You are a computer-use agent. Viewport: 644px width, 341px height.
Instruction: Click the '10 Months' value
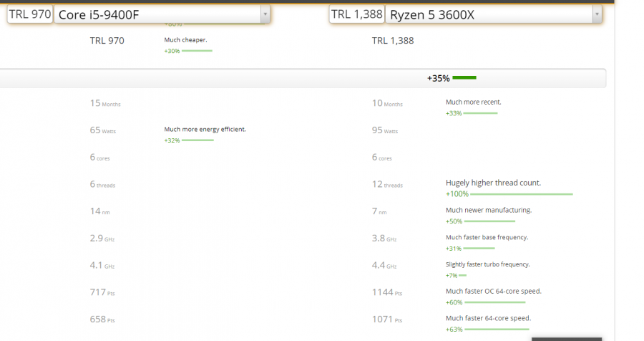tap(387, 103)
